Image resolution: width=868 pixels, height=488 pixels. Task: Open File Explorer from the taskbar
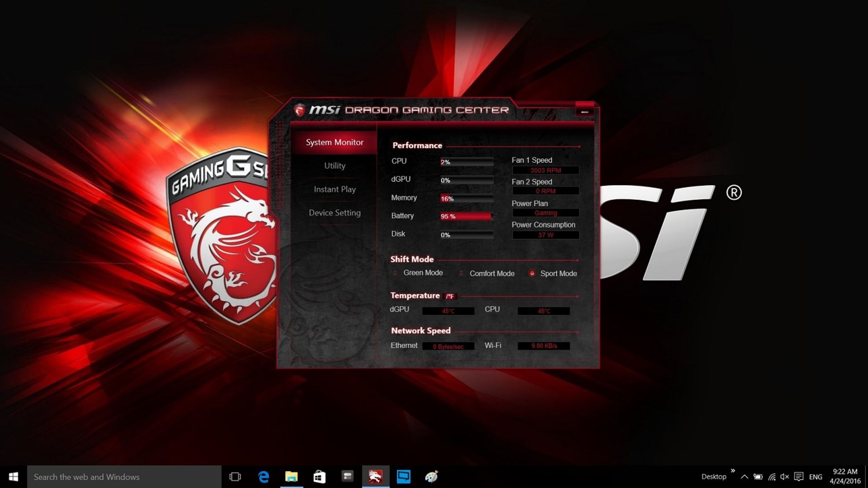coord(292,477)
